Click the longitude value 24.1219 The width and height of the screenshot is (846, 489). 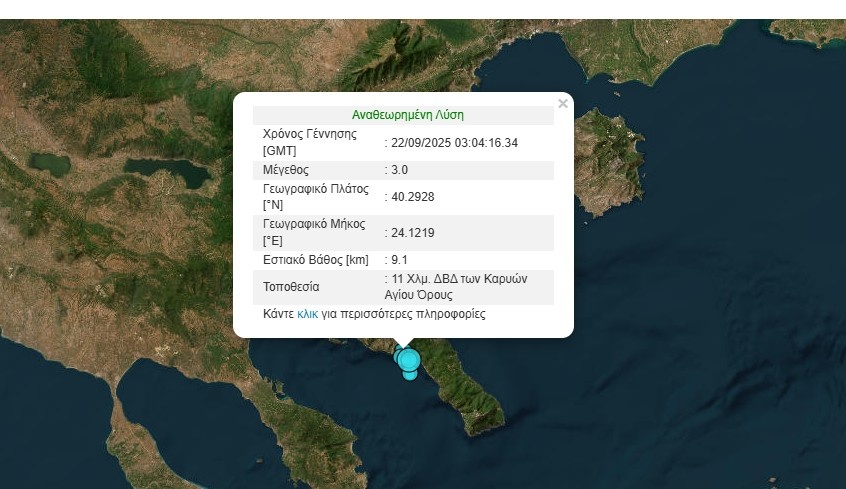point(412,233)
